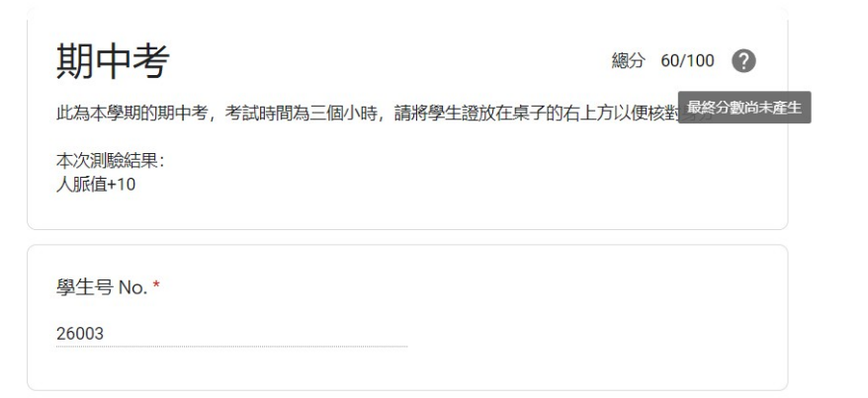Click the 最終分數尚未產生 tooltip

(744, 108)
